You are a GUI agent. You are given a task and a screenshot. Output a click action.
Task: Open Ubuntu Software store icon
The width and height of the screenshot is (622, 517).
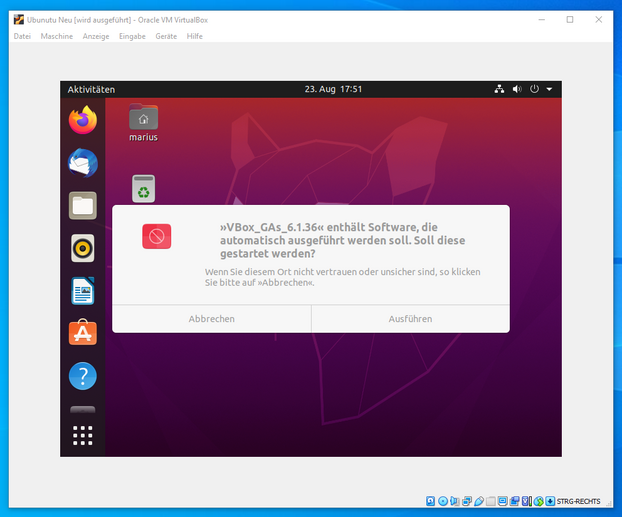click(83, 333)
